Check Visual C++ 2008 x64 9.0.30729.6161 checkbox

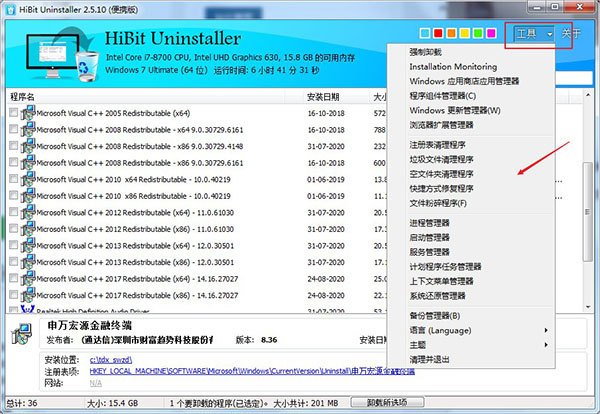point(13,129)
